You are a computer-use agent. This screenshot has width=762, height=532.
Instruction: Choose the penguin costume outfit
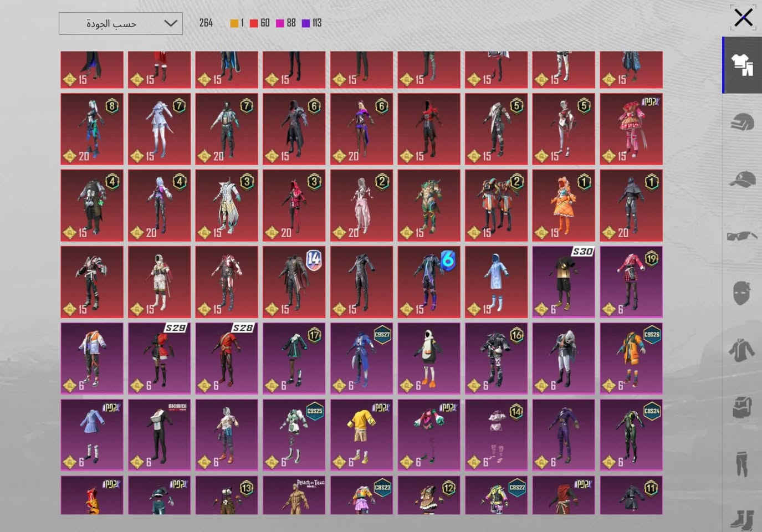pos(429,359)
